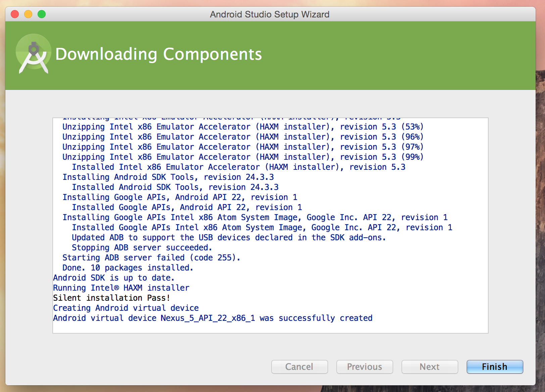Click the Previous button
Screen dimensions: 545x392
coord(364,367)
